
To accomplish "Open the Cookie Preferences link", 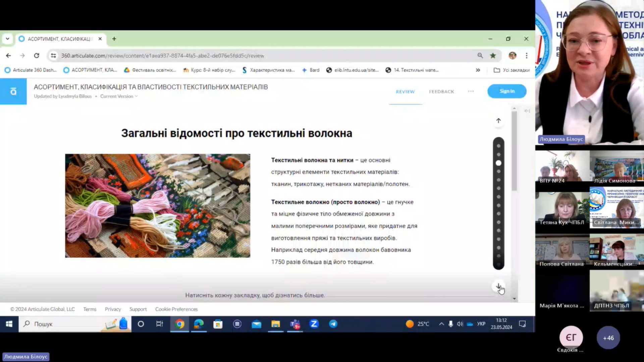I will (176, 309).
